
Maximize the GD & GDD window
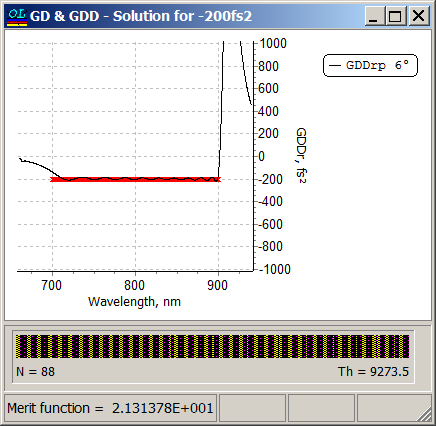396,16
